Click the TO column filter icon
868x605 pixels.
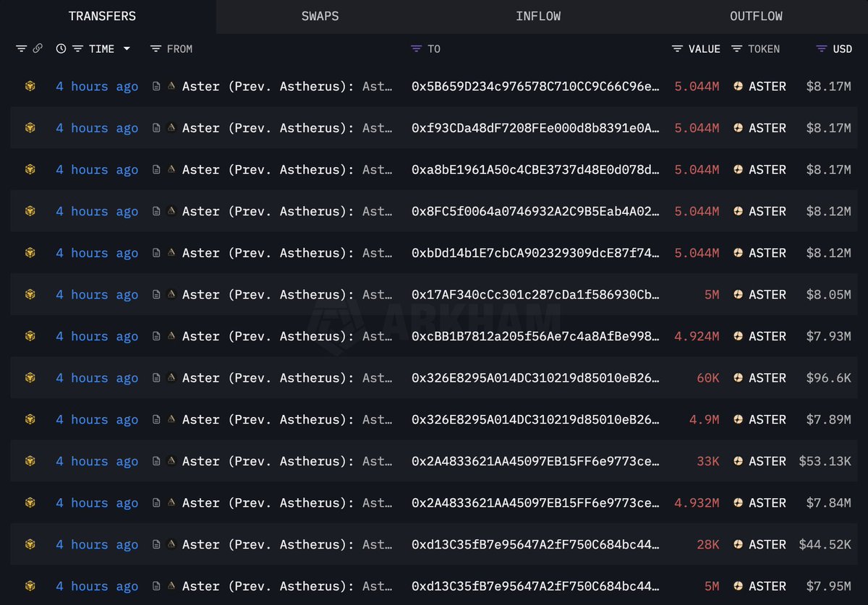point(416,49)
